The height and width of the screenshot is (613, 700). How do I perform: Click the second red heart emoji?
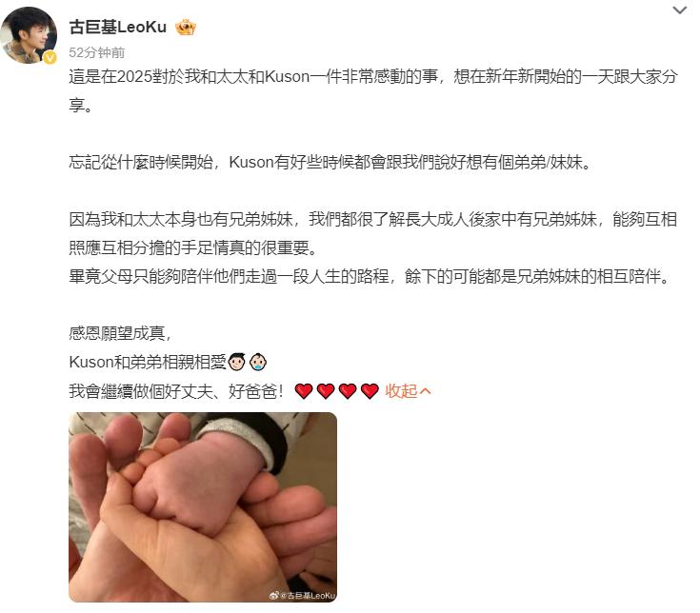pos(326,391)
